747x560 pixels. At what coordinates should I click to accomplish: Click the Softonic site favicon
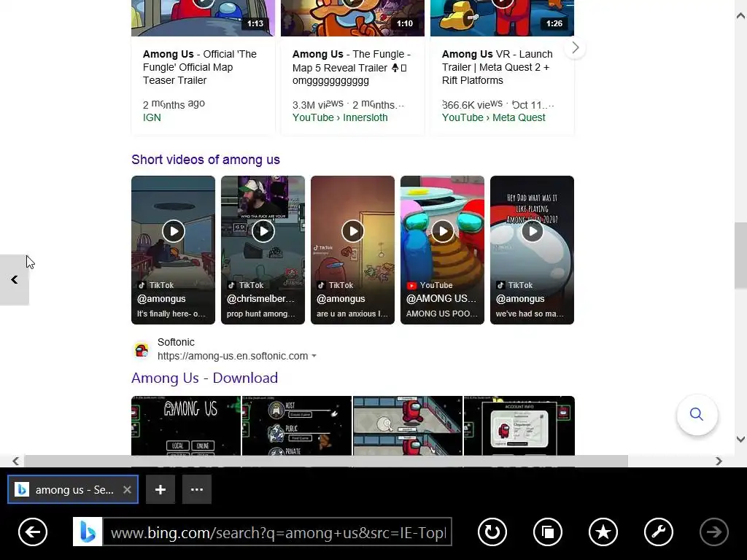click(142, 350)
